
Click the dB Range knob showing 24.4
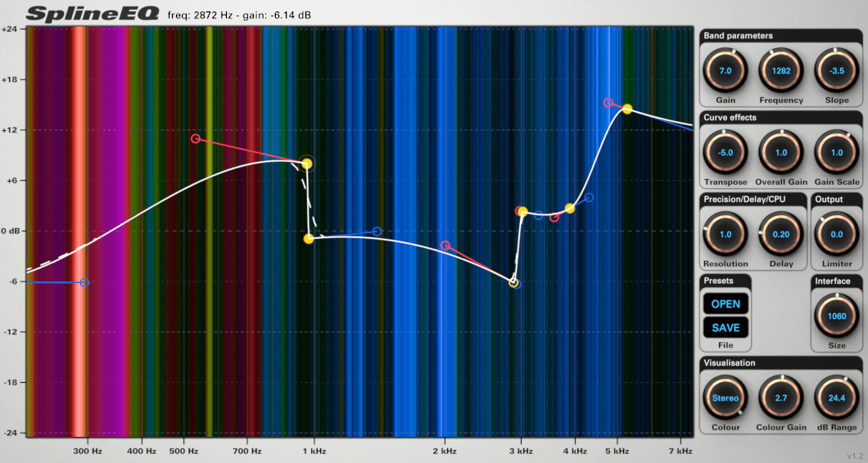836,398
